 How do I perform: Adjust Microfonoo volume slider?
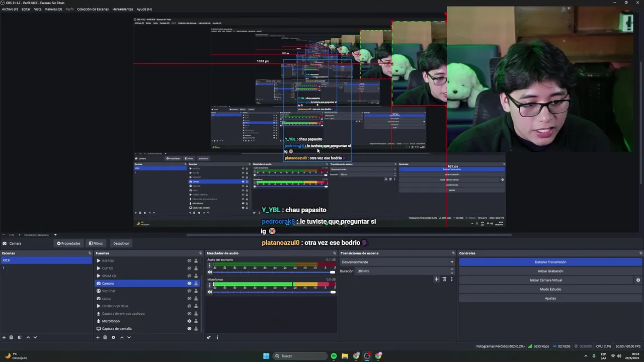(274, 292)
